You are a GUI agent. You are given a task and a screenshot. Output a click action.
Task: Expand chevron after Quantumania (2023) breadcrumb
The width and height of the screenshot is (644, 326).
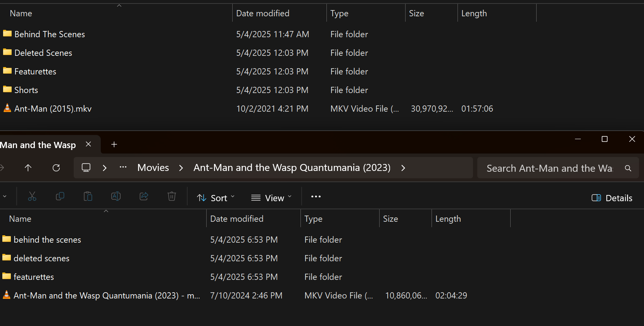[x=403, y=168]
